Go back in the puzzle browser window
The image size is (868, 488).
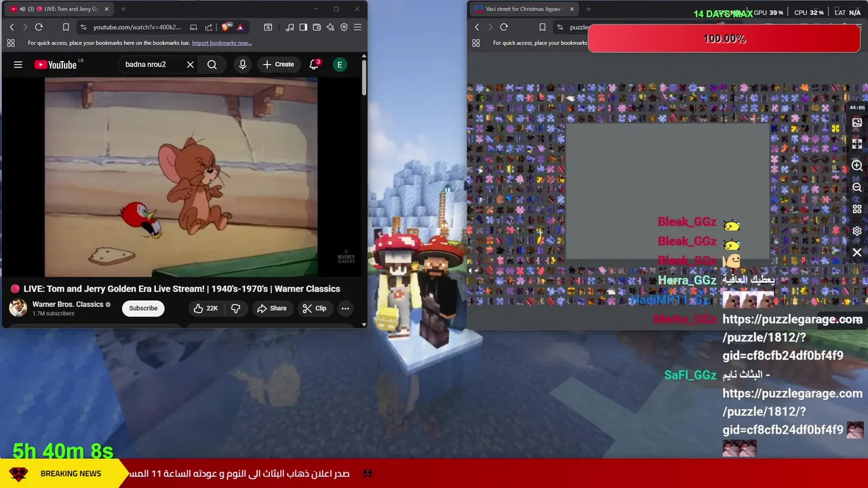(x=477, y=27)
